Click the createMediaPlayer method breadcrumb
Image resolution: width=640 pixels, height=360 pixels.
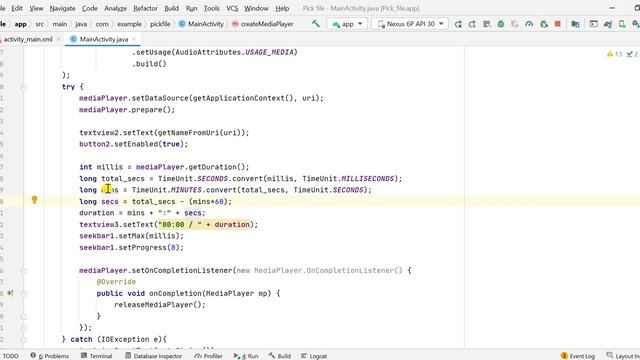click(262, 24)
